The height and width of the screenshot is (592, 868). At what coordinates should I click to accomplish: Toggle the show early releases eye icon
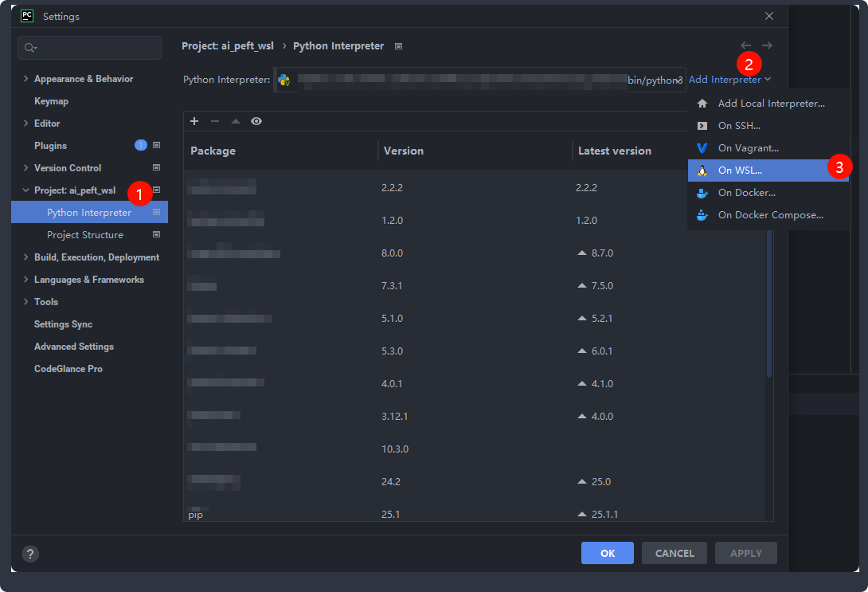click(x=256, y=121)
